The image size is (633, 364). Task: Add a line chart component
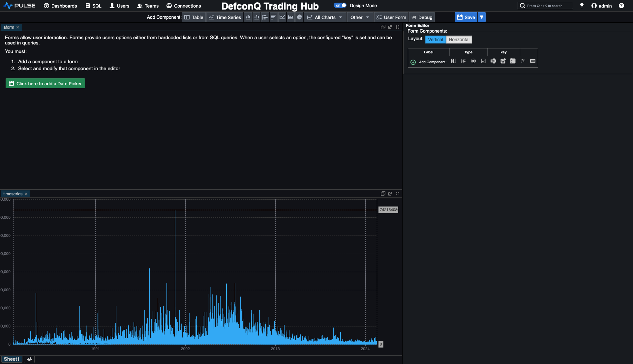click(282, 17)
